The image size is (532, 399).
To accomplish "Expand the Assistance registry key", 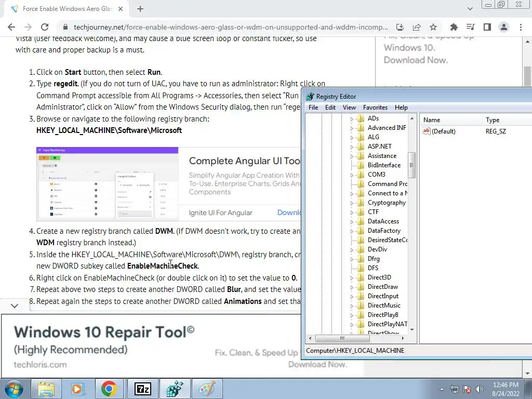I will (x=352, y=156).
